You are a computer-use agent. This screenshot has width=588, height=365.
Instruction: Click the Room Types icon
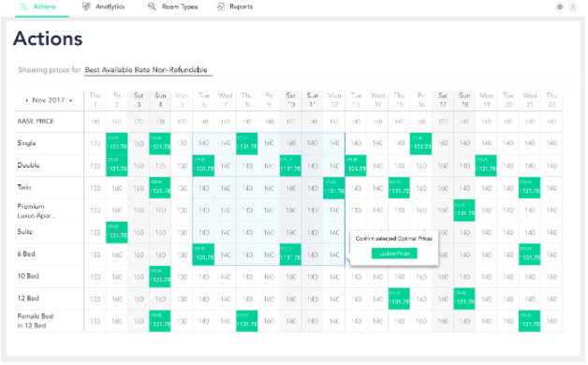pyautogui.click(x=152, y=7)
